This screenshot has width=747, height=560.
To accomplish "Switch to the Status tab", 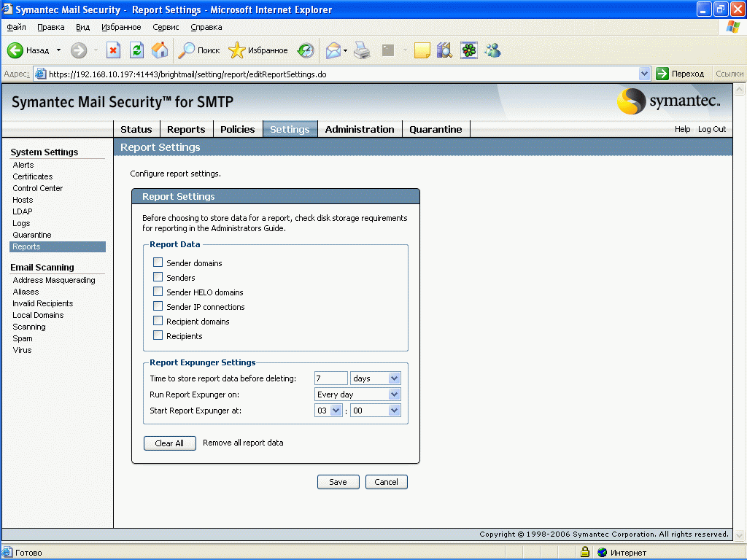I will (x=136, y=129).
